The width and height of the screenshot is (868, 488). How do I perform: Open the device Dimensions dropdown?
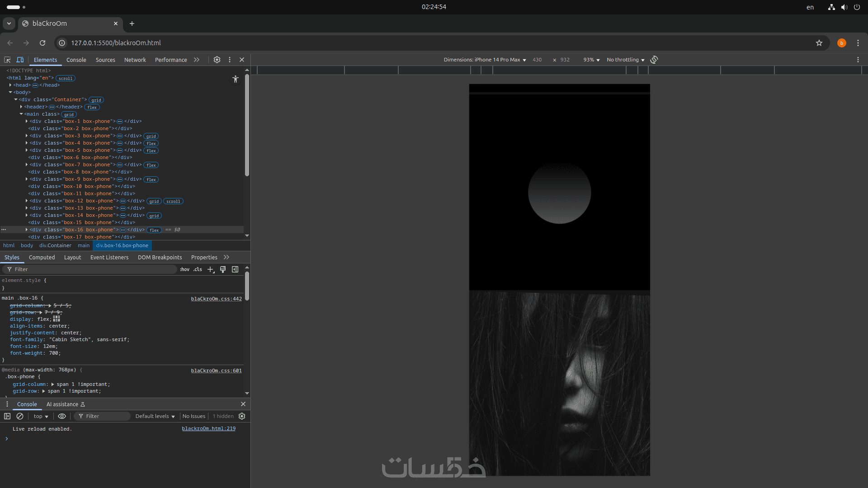485,60
